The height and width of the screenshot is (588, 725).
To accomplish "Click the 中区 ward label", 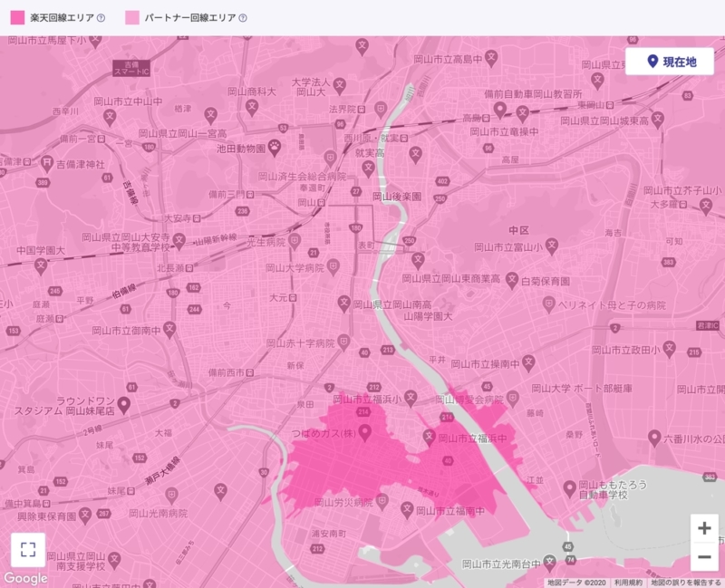I will pos(518,230).
